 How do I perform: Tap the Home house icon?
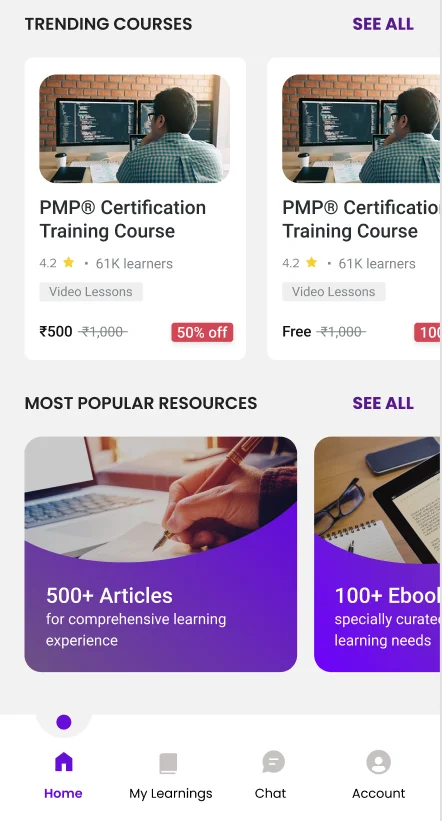tap(63, 762)
